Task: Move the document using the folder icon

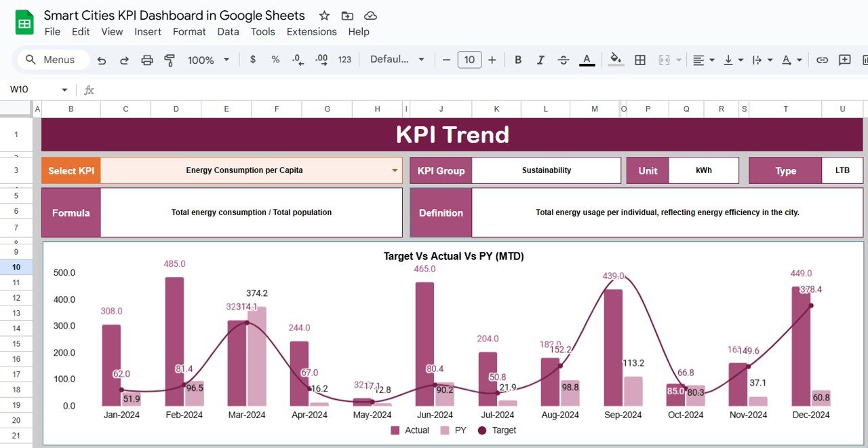Action: pos(347,16)
